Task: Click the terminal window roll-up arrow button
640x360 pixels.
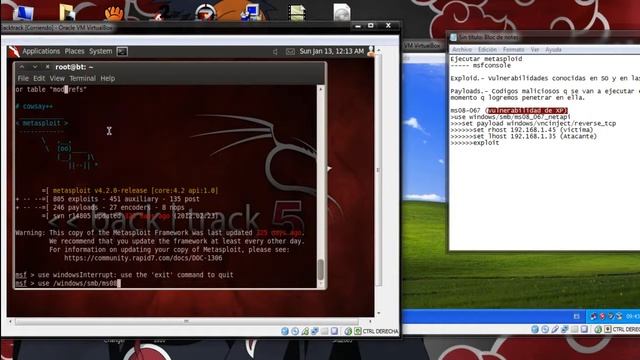Action: tap(22, 67)
